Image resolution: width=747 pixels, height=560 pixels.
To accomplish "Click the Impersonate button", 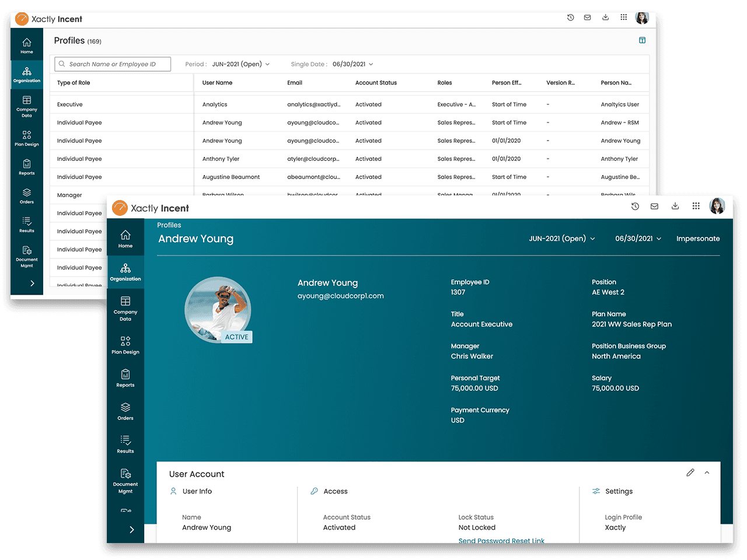I will (x=698, y=239).
